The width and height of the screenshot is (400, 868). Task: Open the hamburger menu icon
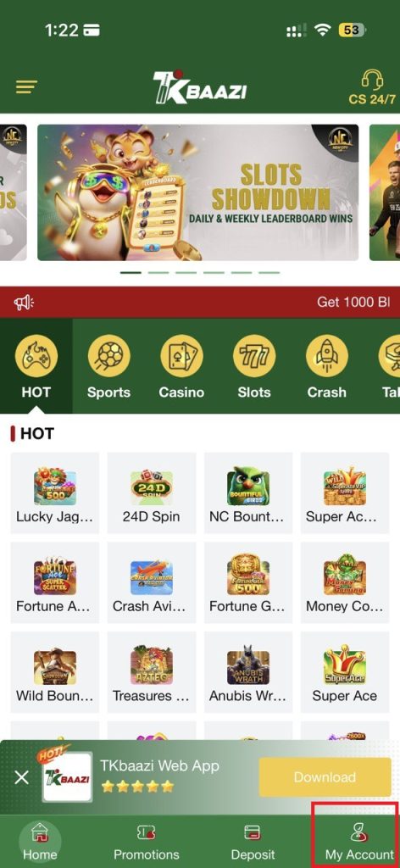click(26, 87)
